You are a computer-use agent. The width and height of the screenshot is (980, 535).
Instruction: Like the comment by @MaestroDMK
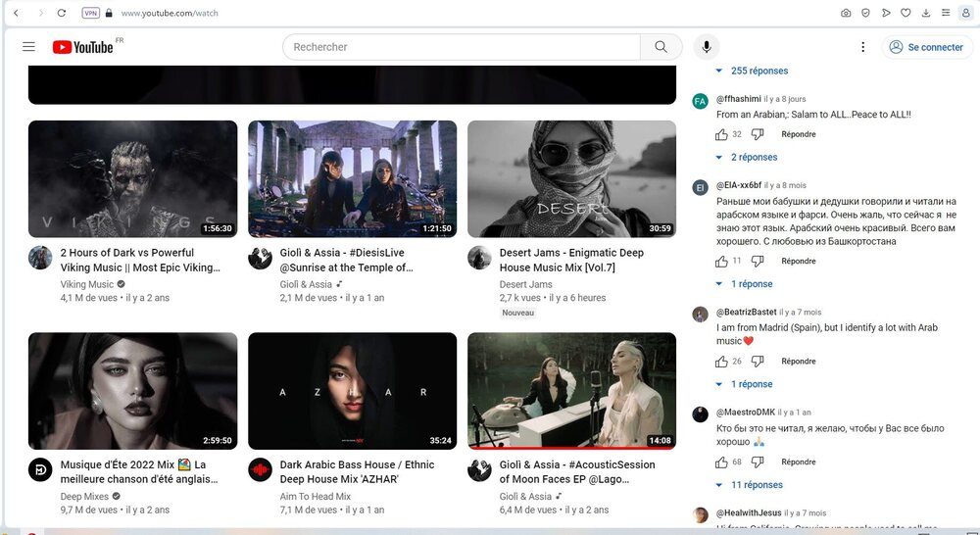coord(722,462)
